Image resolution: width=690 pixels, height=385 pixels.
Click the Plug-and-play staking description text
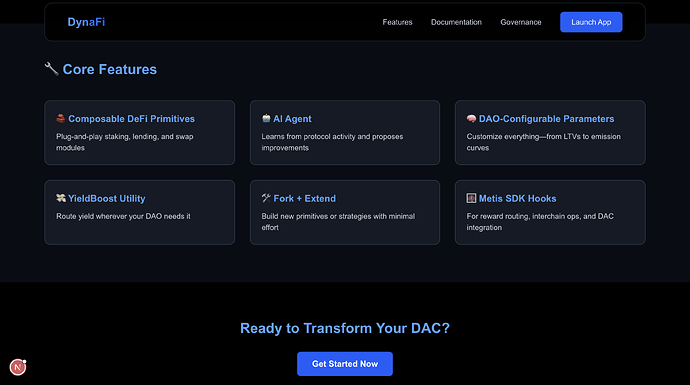125,142
